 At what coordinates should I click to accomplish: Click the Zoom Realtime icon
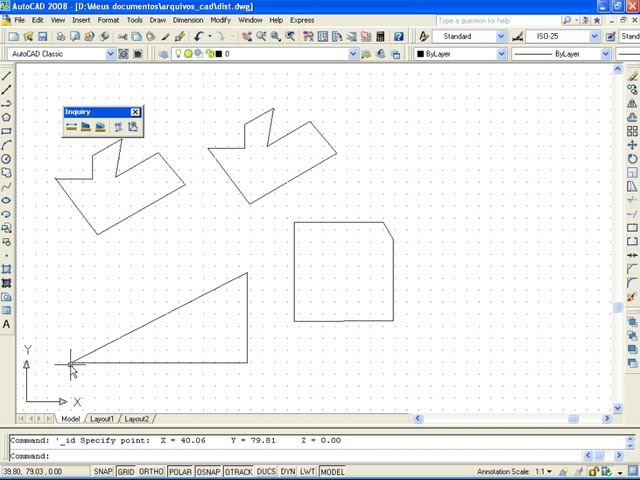click(x=261, y=37)
